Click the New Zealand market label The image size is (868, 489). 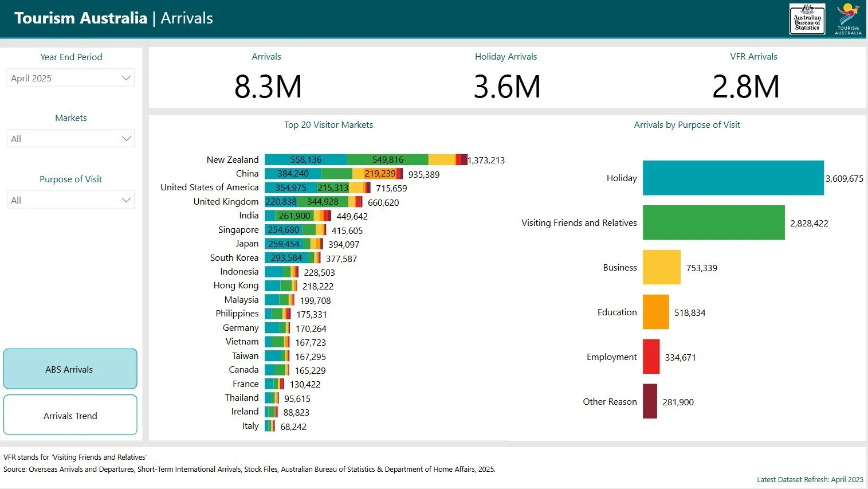[233, 160]
